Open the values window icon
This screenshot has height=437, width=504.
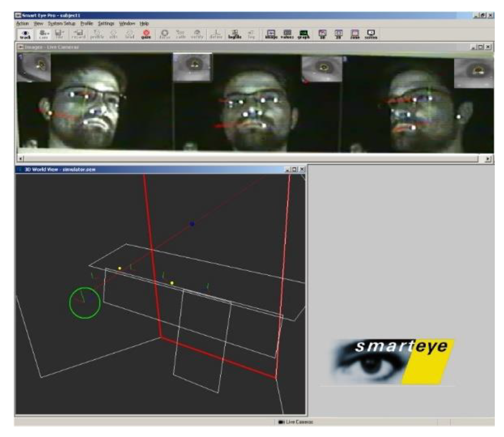pyautogui.click(x=287, y=34)
